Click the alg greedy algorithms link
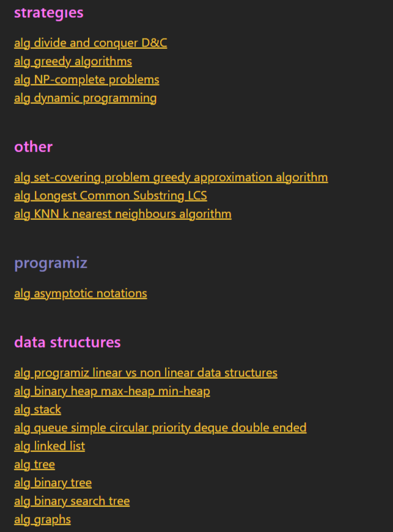This screenshot has height=532, width=393. click(x=73, y=62)
